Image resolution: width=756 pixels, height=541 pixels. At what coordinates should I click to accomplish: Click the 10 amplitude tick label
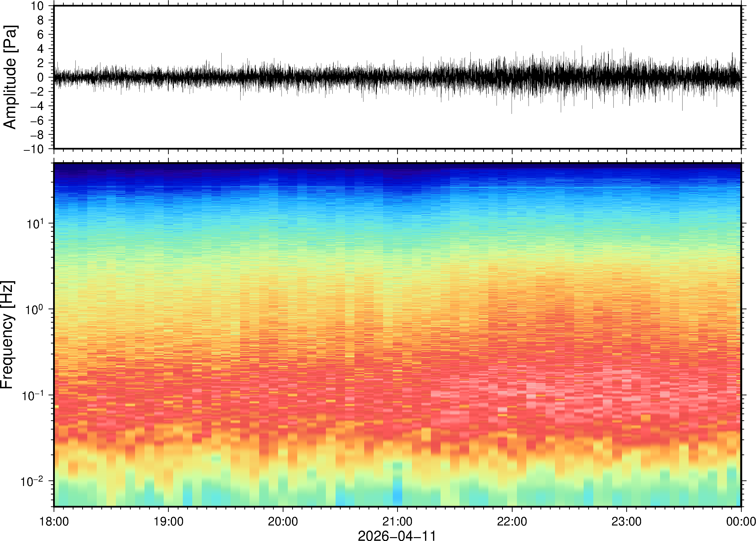[38, 6]
